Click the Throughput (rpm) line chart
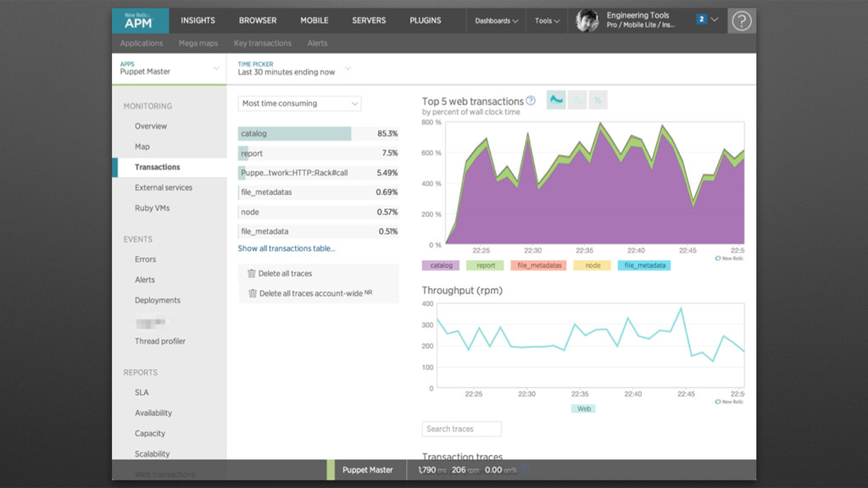Image resolution: width=868 pixels, height=488 pixels. [591, 346]
